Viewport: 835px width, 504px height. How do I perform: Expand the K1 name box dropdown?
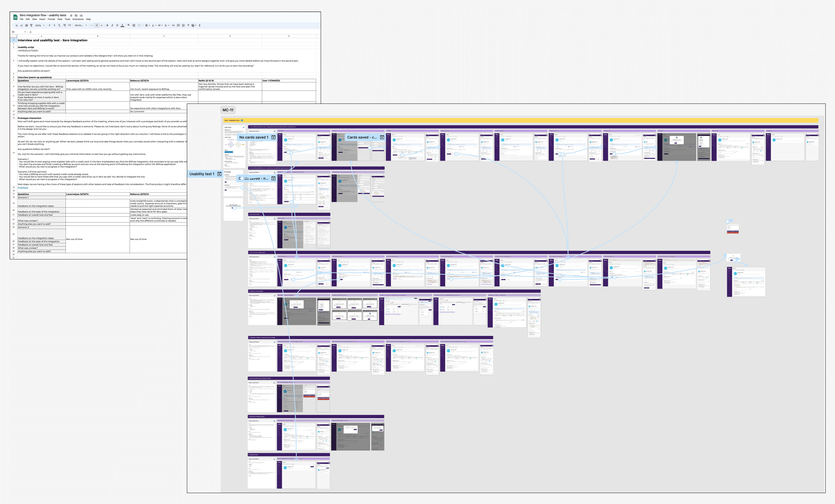tap(25, 32)
